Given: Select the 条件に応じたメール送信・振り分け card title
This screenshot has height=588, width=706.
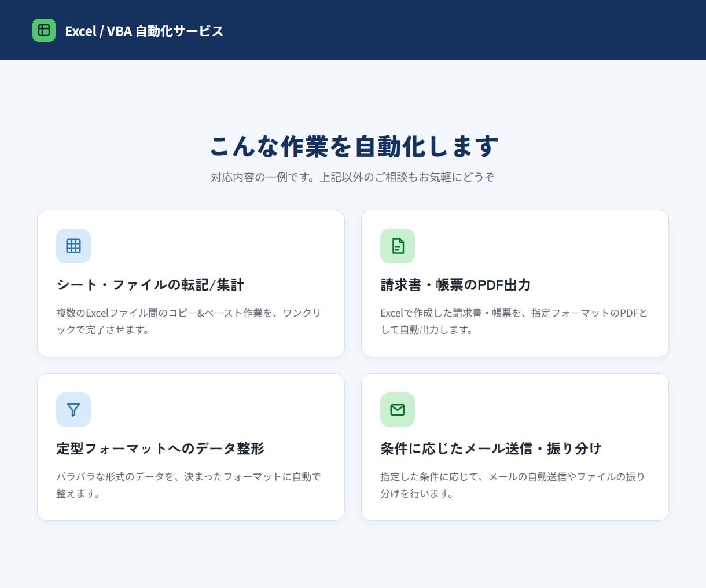Looking at the screenshot, I should (491, 449).
